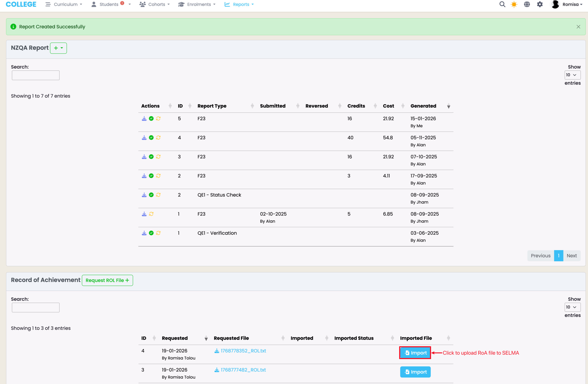Open the search magnifier in top bar

click(x=502, y=4)
